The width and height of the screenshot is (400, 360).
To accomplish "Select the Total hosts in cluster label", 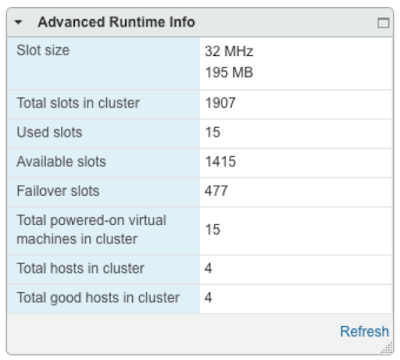I will point(80,268).
